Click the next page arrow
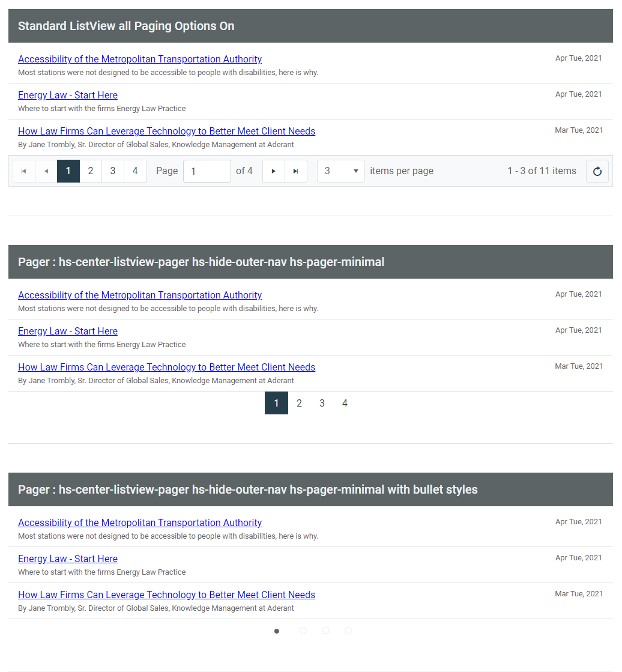 [273, 171]
